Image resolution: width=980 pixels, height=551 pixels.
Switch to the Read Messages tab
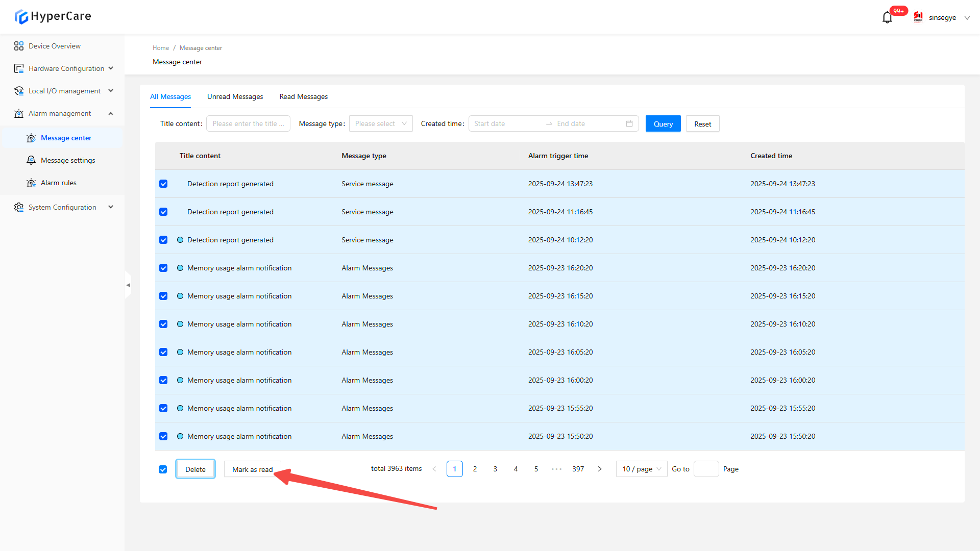tap(303, 96)
